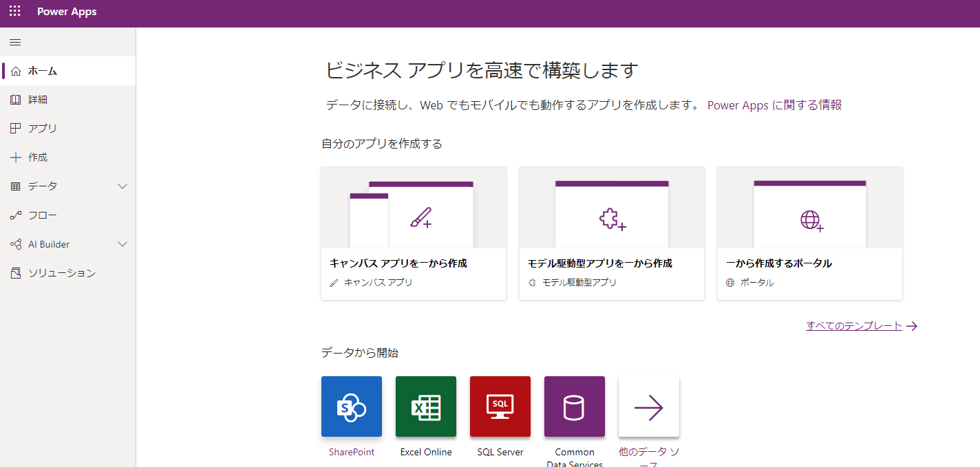Select 作成 in the sidebar
The image size is (980, 467).
[x=38, y=158]
